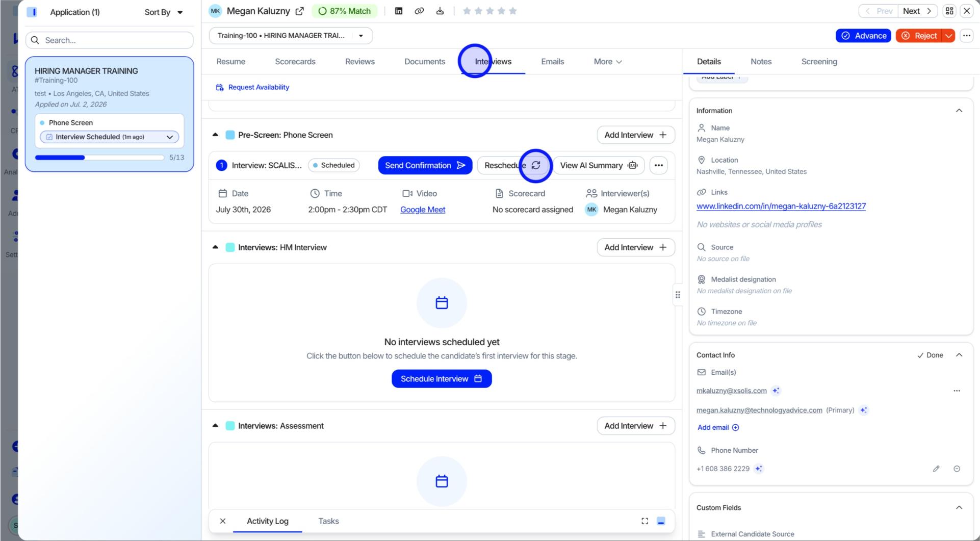
Task: Click the Advance button
Action: click(863, 36)
